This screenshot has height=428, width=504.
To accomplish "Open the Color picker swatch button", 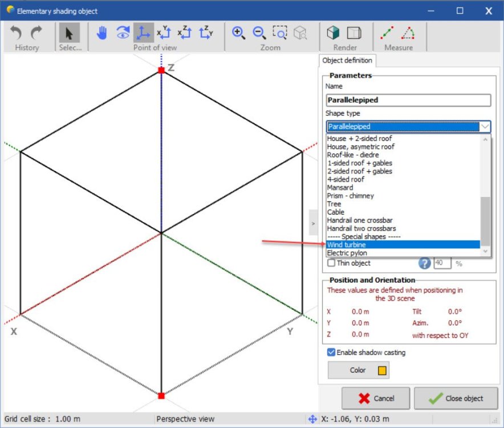I will pyautogui.click(x=359, y=370).
